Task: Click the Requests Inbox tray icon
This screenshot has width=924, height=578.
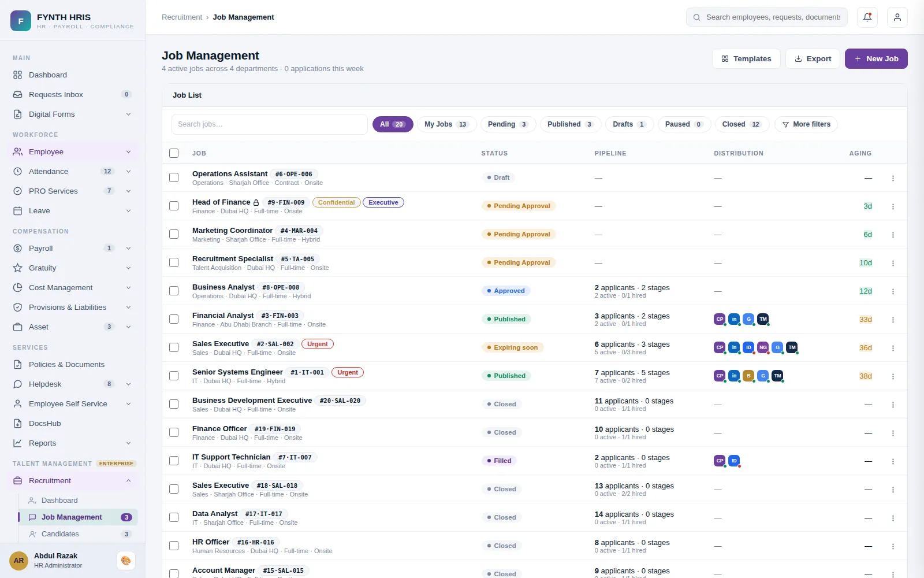Action: point(18,95)
